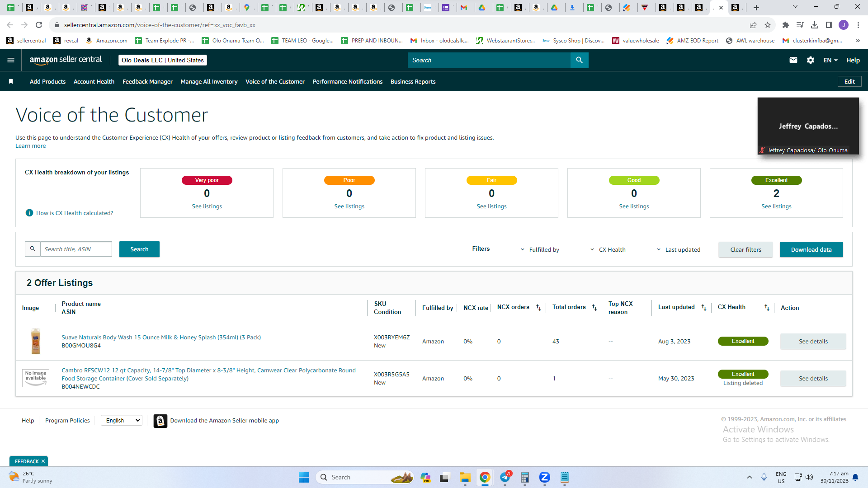The image size is (868, 488).
Task: Go to Account Health
Action: point(94,82)
